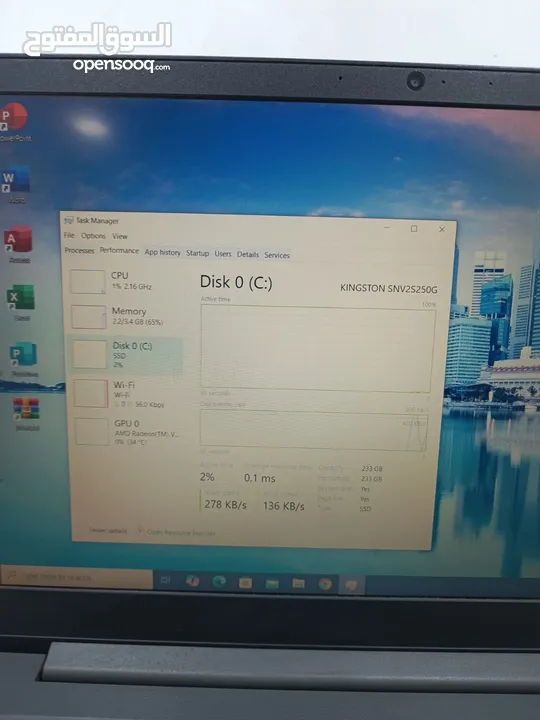The image size is (540, 720).
Task: Switch to the Startup tab
Action: tap(197, 253)
